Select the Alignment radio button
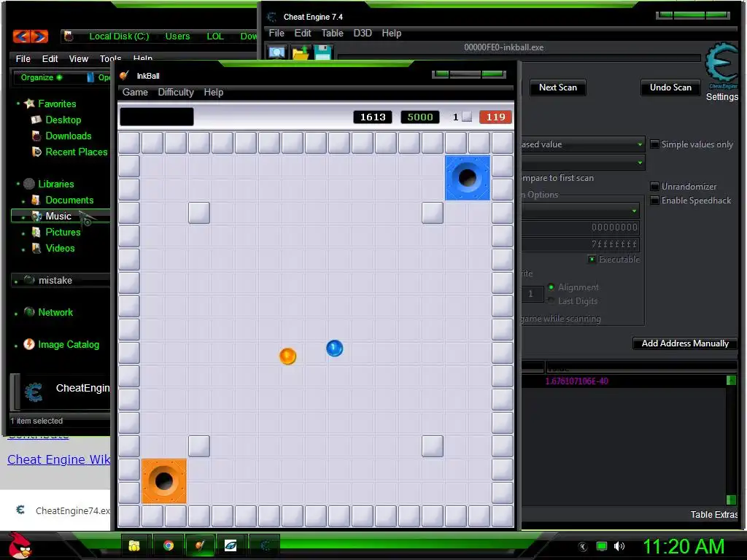 coord(551,287)
